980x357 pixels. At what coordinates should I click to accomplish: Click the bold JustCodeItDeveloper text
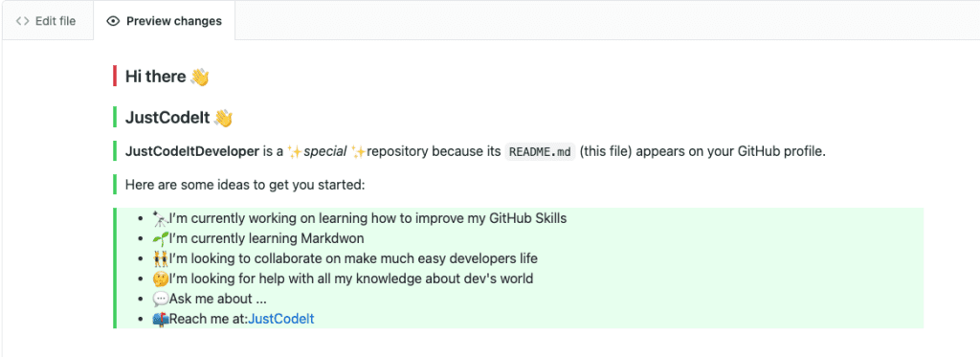(191, 151)
